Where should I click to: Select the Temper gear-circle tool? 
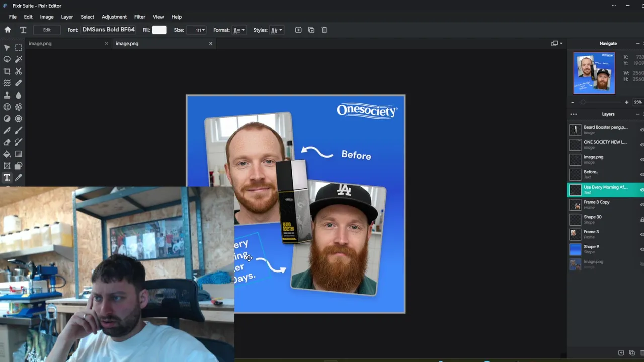19,119
